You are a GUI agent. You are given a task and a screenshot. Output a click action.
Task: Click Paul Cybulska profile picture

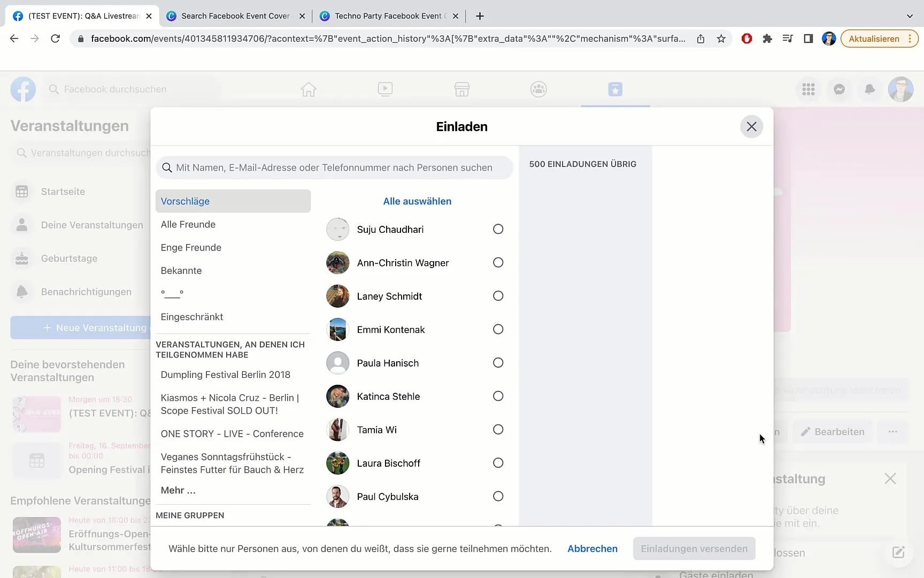pyautogui.click(x=338, y=496)
